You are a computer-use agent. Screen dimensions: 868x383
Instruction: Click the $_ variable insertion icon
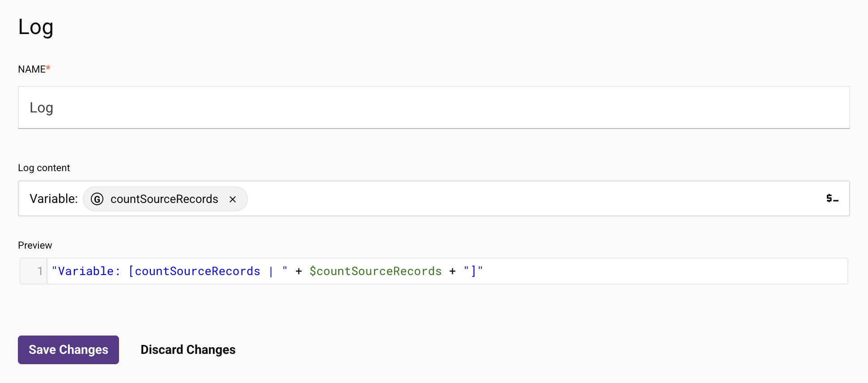(x=832, y=198)
